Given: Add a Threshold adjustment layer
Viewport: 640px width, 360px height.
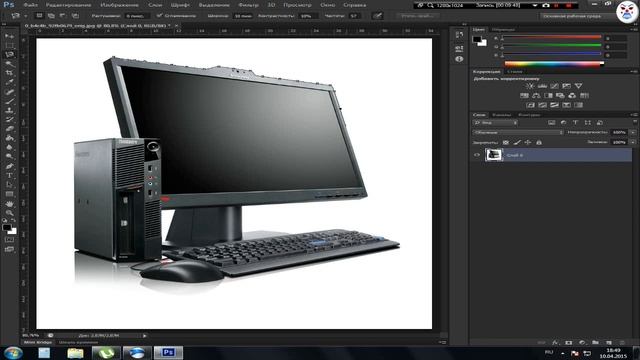Looking at the screenshot, I should (554, 105).
